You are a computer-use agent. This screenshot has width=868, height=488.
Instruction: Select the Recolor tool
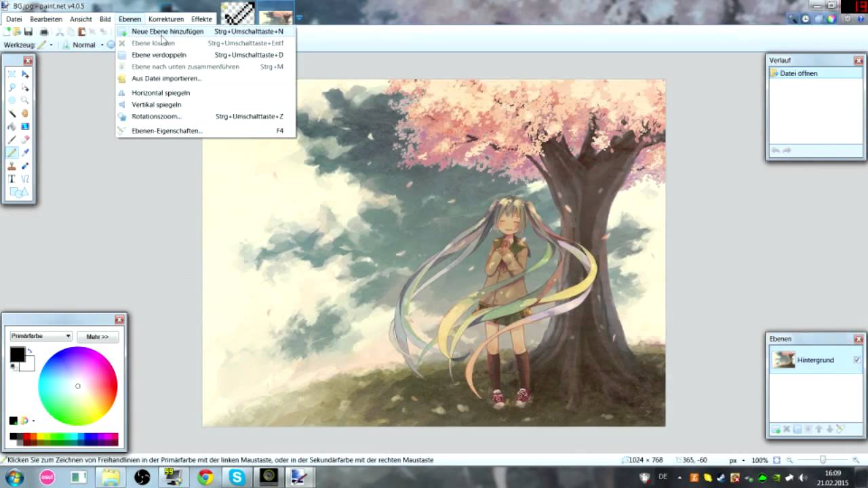tap(25, 166)
